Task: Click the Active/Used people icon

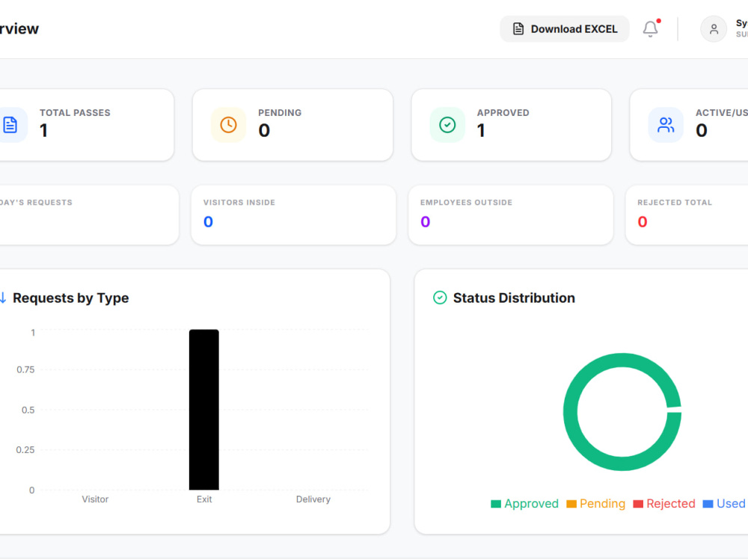Action: coord(666,125)
